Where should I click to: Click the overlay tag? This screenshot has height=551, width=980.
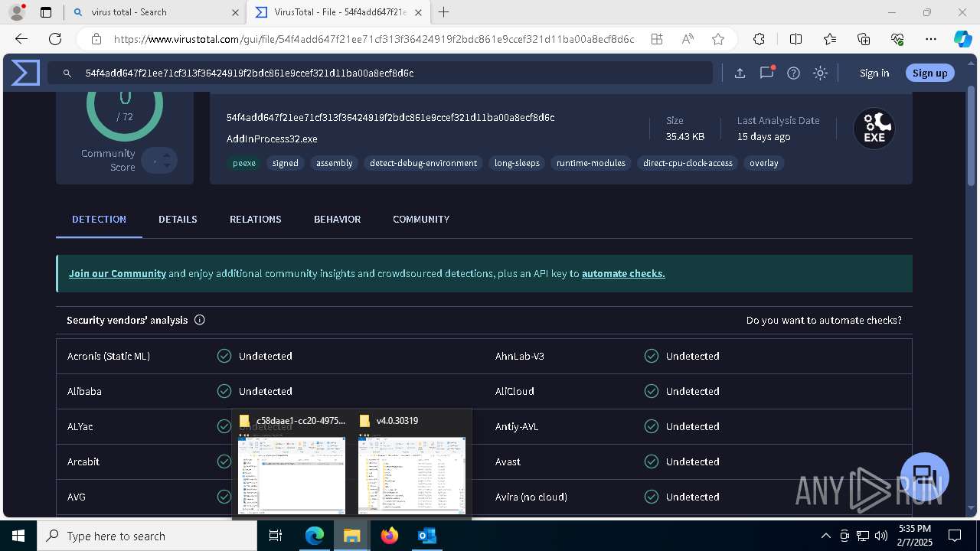764,163
